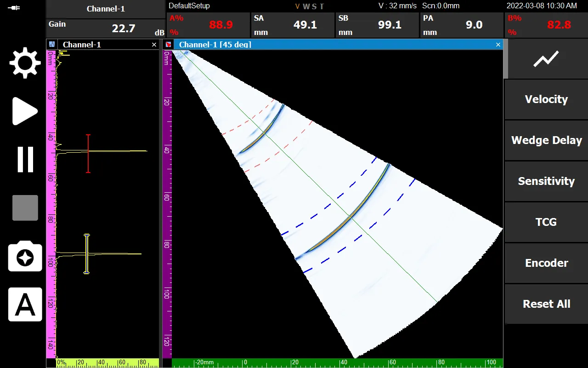Click the right side menu scrollbar thumb
The width and height of the screenshot is (588, 368).
tap(506, 59)
